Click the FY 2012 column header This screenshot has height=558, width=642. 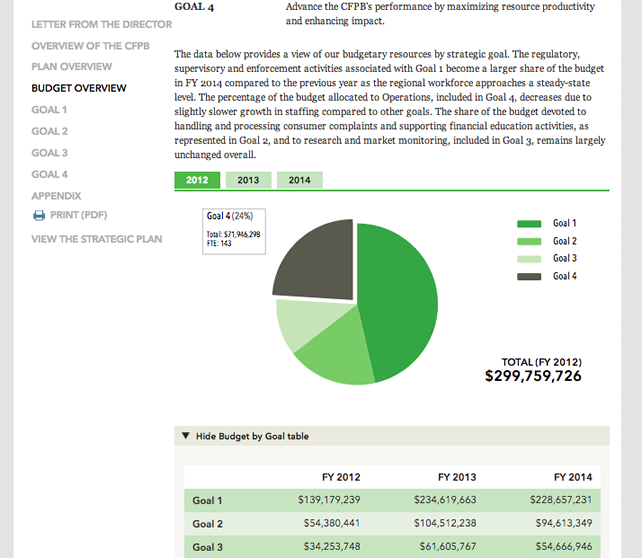[341, 477]
